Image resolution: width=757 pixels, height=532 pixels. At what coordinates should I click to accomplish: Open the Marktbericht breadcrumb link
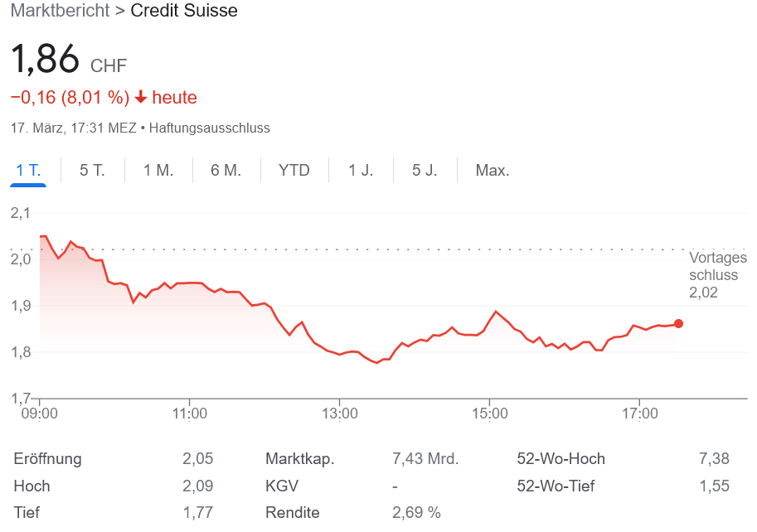pyautogui.click(x=60, y=11)
